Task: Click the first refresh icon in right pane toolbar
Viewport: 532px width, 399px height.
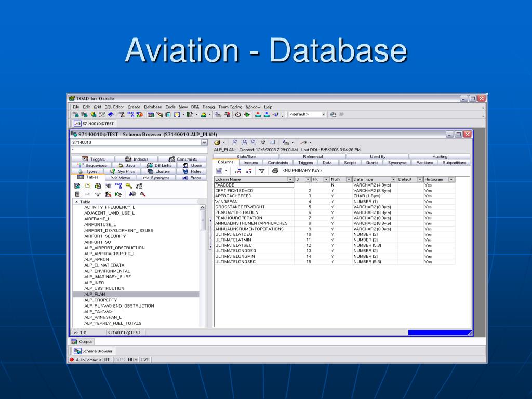Action: coord(234,142)
